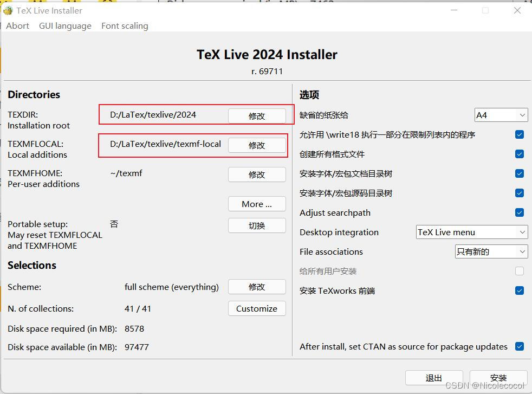
Task: Click the ~/texmf path text
Action: [x=126, y=173]
